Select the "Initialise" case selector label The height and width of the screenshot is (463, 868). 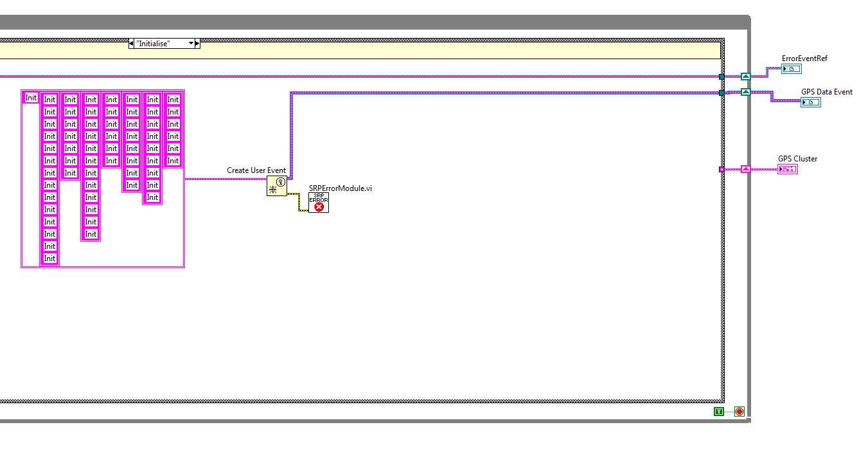click(153, 44)
